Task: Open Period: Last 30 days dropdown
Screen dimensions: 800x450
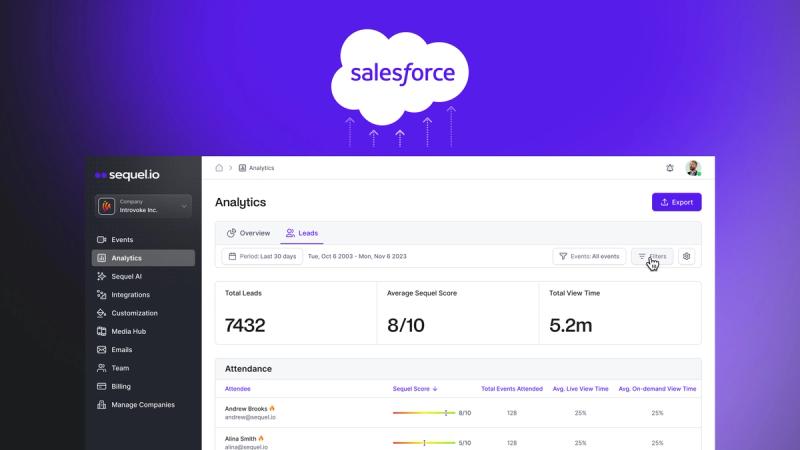Action: [262, 256]
